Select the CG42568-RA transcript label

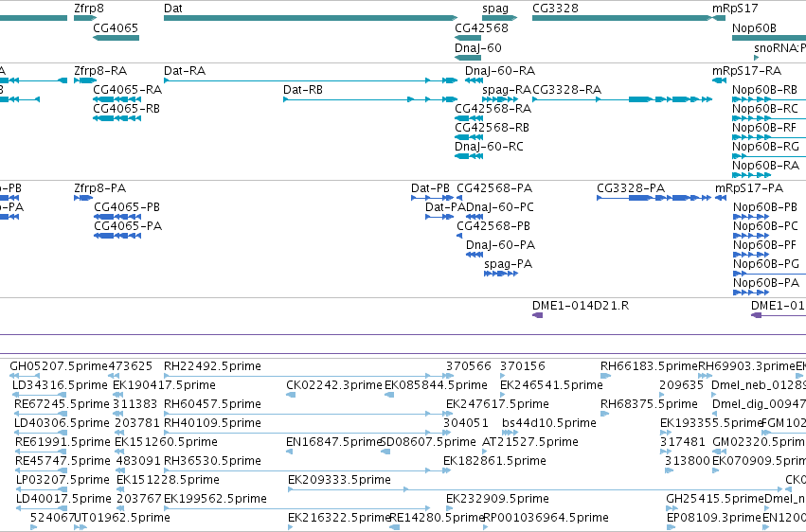click(493, 108)
